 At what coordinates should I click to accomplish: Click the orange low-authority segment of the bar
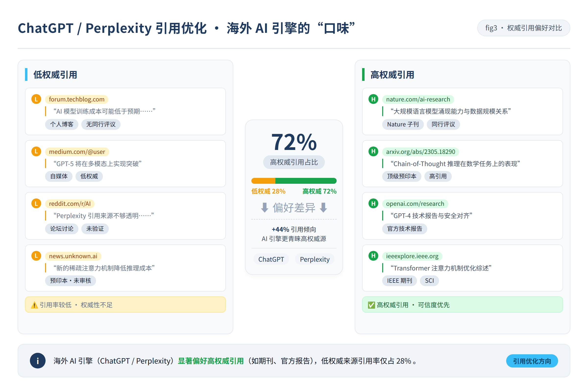click(263, 181)
